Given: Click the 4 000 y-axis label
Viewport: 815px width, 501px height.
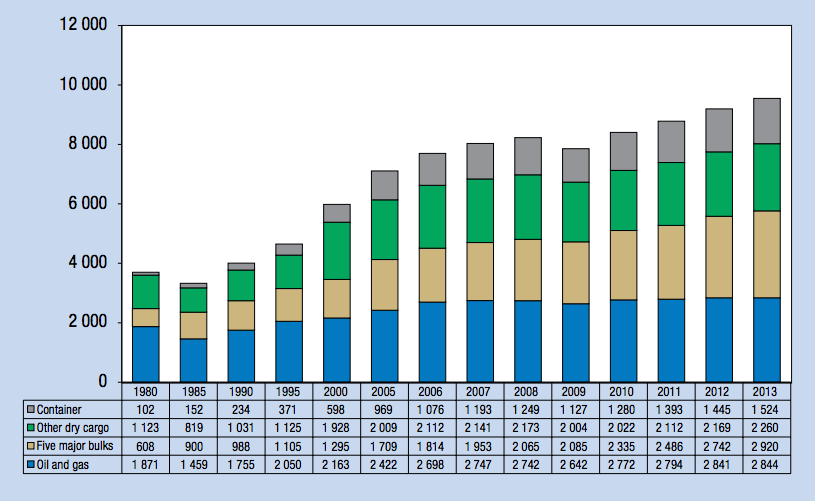Looking at the screenshot, I should (87, 262).
